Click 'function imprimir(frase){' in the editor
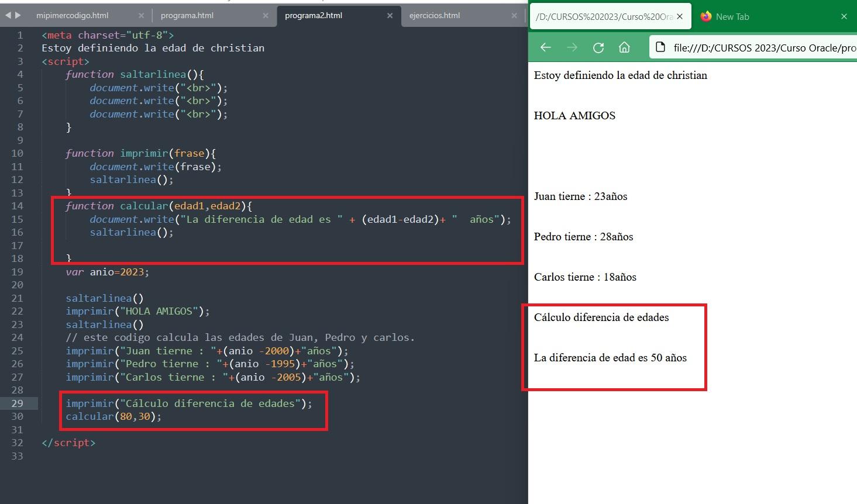The width and height of the screenshot is (857, 504). (x=140, y=153)
